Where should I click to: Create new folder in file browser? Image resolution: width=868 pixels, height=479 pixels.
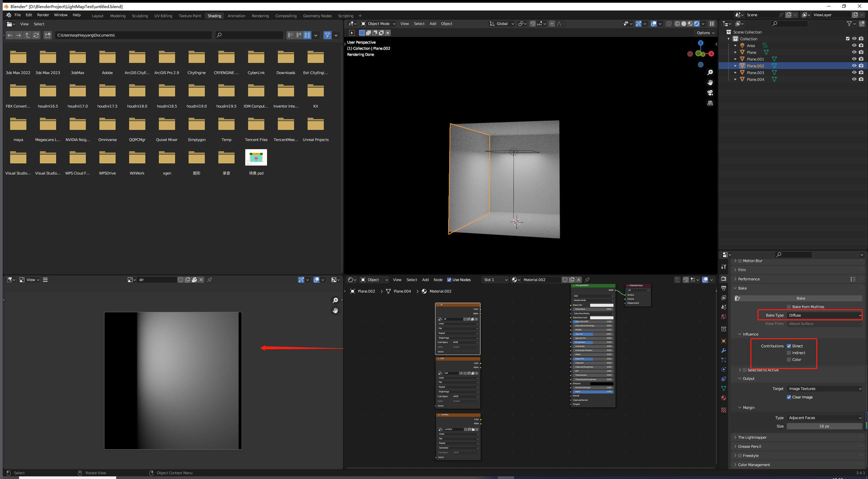[x=48, y=35]
